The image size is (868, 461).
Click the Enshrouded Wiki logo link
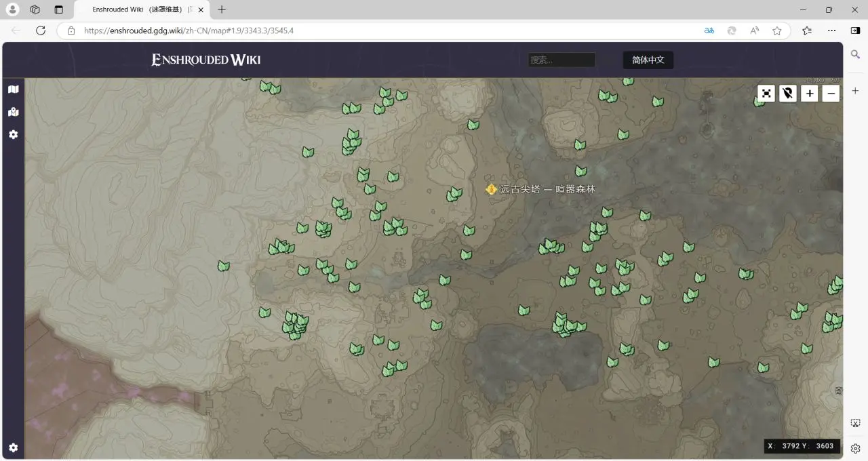(x=206, y=60)
